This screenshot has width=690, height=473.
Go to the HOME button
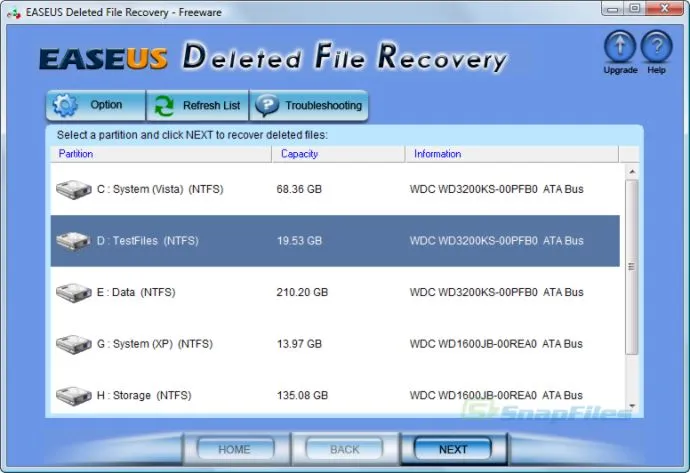[235, 449]
